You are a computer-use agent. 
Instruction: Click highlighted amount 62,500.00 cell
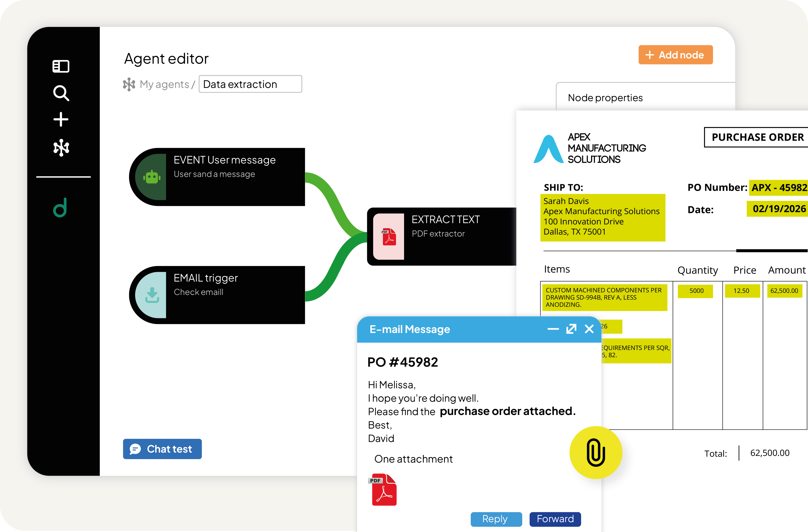pos(785,291)
